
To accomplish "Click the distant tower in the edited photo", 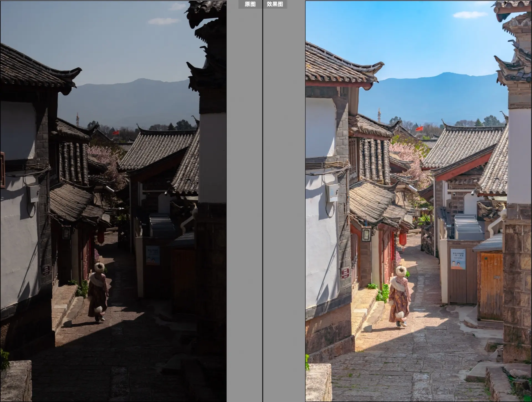I will point(379,115).
